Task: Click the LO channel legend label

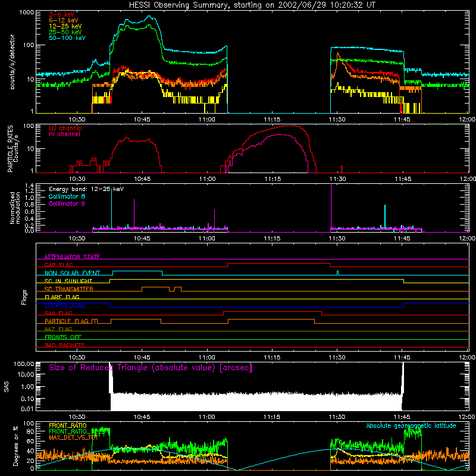Action: point(65,129)
